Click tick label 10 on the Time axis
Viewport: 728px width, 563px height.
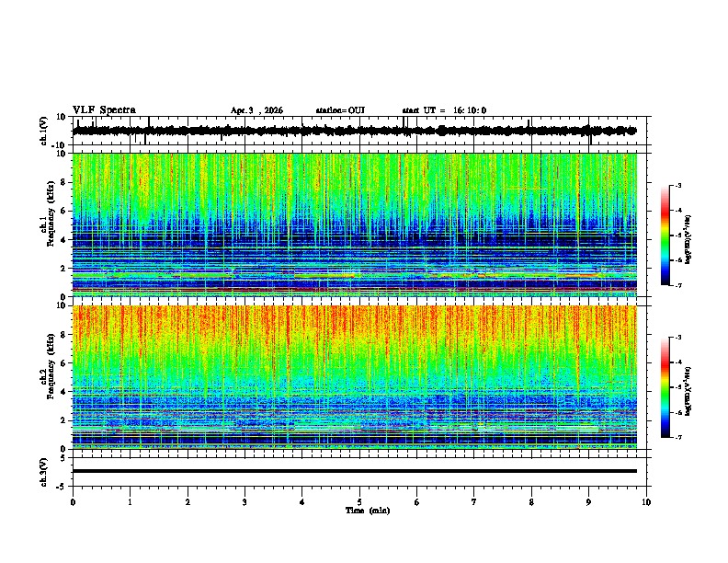point(646,502)
